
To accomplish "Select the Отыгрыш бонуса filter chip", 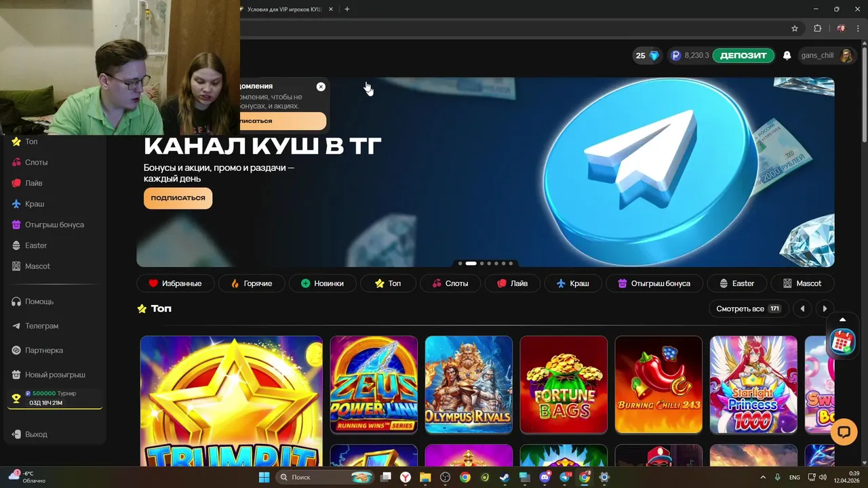I will (x=654, y=283).
